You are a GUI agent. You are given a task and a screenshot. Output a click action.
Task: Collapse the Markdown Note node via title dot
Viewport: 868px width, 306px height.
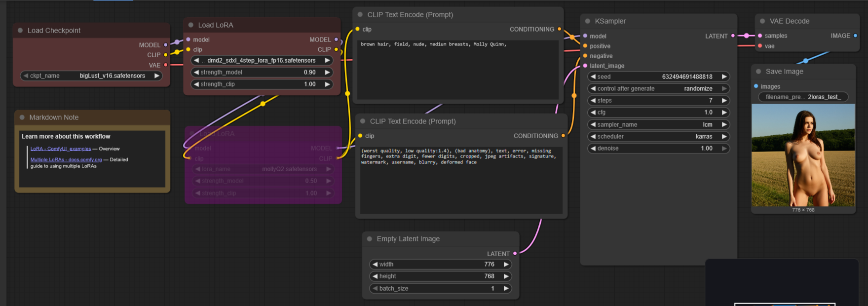[22, 117]
